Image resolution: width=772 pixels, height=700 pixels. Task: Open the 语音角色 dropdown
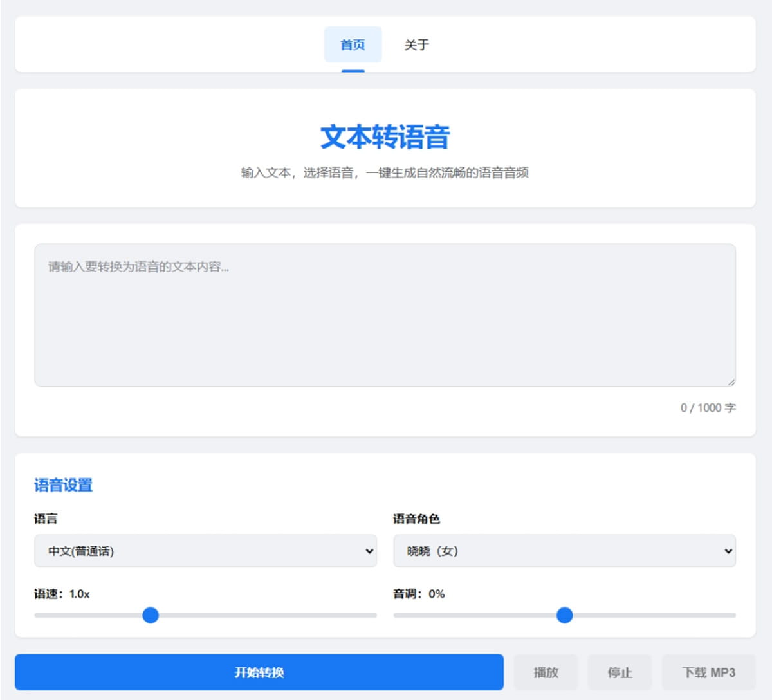pos(565,551)
